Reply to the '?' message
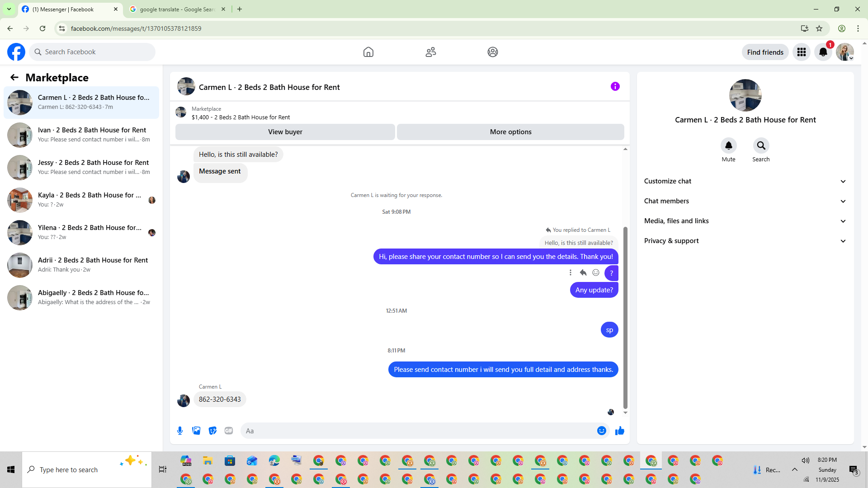 [583, 272]
